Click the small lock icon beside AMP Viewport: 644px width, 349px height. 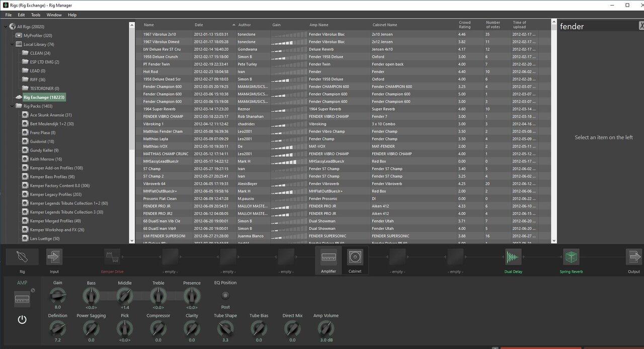pyautogui.click(x=33, y=290)
